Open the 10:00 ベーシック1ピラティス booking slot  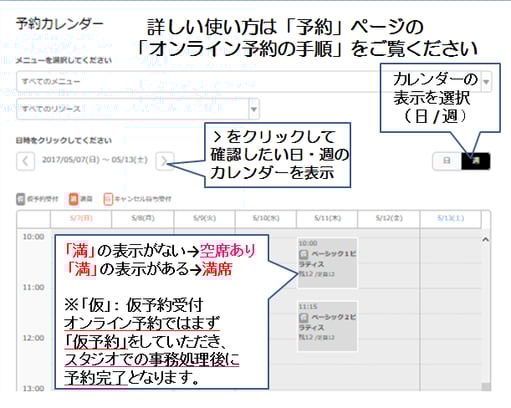(327, 263)
